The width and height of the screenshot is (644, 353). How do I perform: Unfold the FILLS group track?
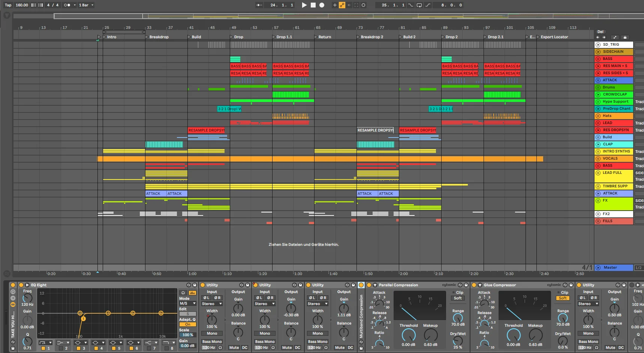[598, 221]
